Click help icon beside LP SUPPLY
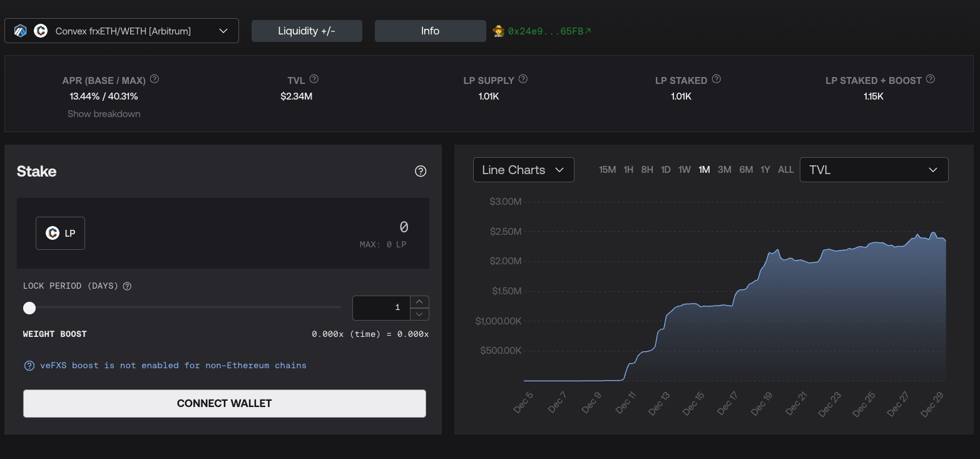Screen dimensions: 980x459 tap(523, 80)
